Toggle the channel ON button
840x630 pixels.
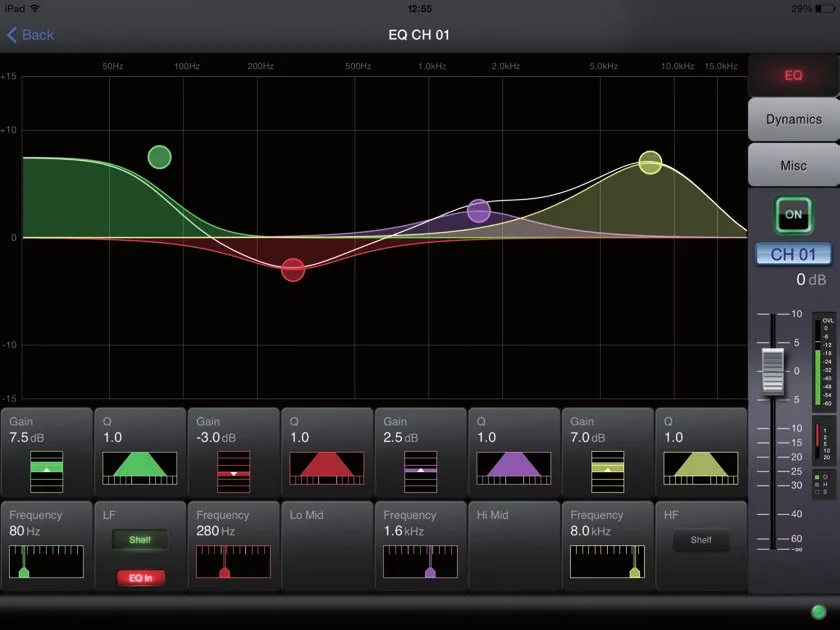coord(793,215)
